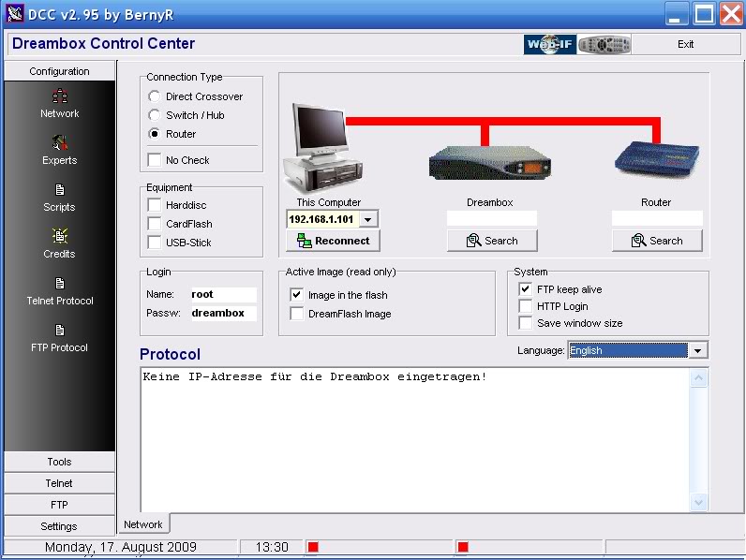Viewport: 746px width, 560px height.
Task: Open the FTP Protocol icon
Action: coord(59,330)
